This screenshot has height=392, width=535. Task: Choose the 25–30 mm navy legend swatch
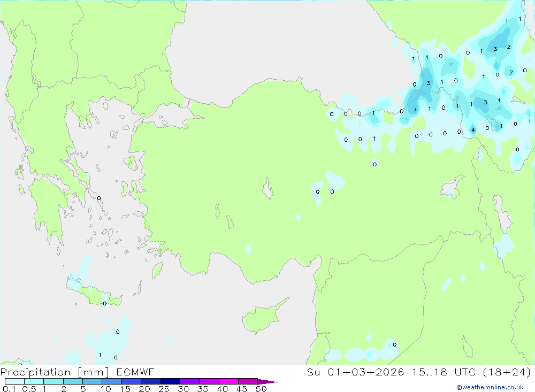(170, 381)
